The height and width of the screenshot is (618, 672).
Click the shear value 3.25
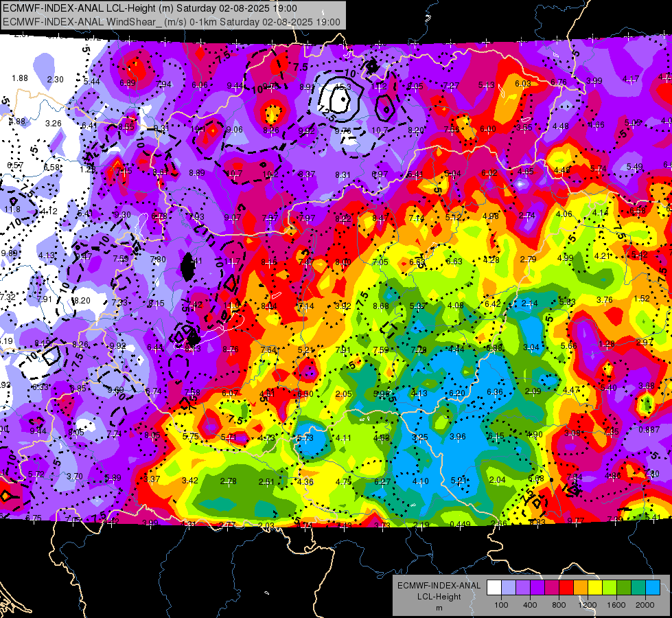tap(420, 437)
